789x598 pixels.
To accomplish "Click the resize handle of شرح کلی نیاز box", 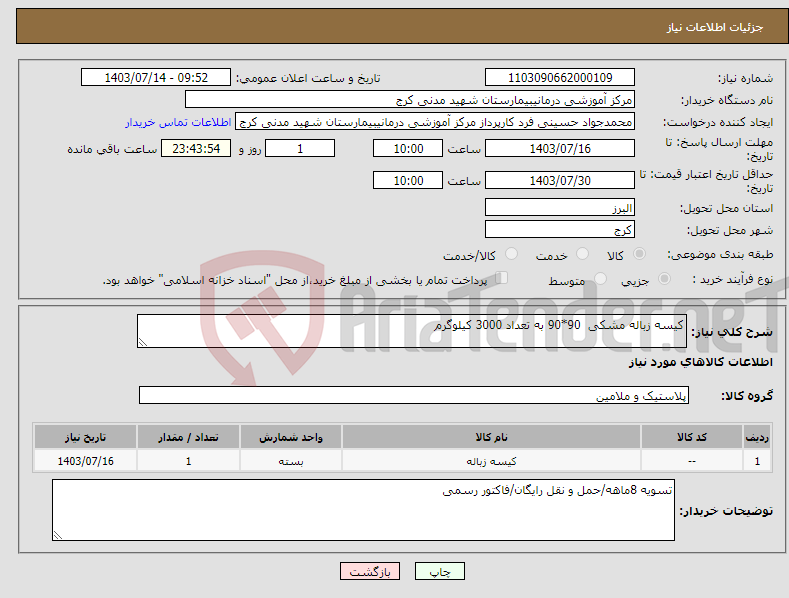I will pyautogui.click(x=143, y=342).
